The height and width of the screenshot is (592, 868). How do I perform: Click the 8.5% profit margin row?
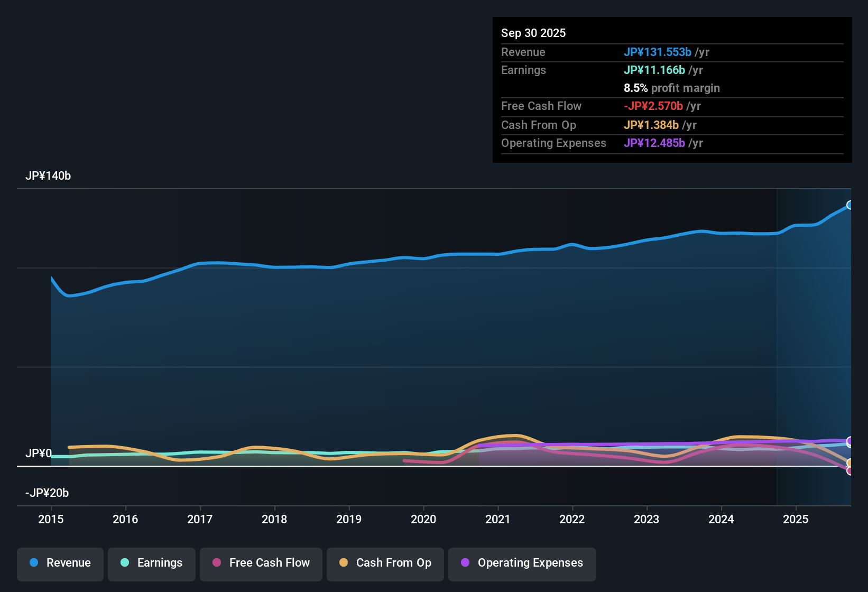pyautogui.click(x=671, y=88)
